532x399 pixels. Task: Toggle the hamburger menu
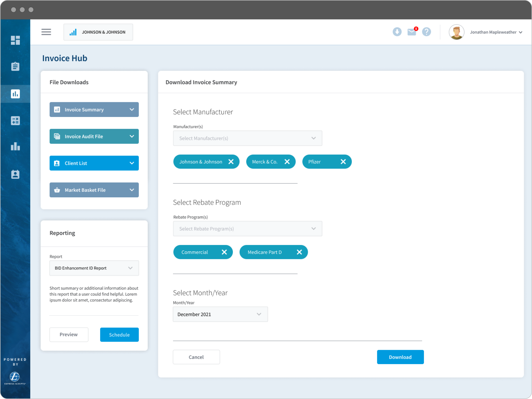point(46,32)
